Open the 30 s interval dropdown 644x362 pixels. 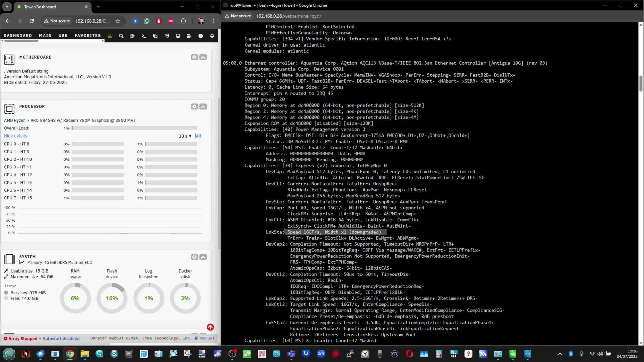tap(185, 136)
